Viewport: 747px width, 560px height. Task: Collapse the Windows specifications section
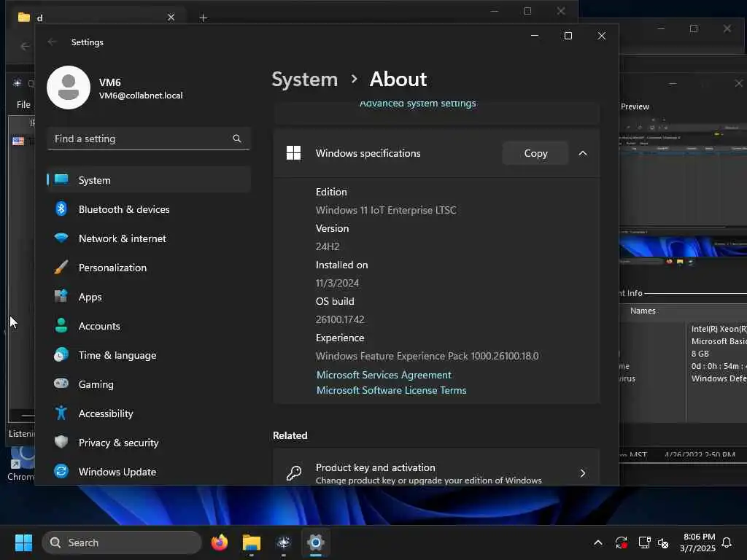pos(583,153)
